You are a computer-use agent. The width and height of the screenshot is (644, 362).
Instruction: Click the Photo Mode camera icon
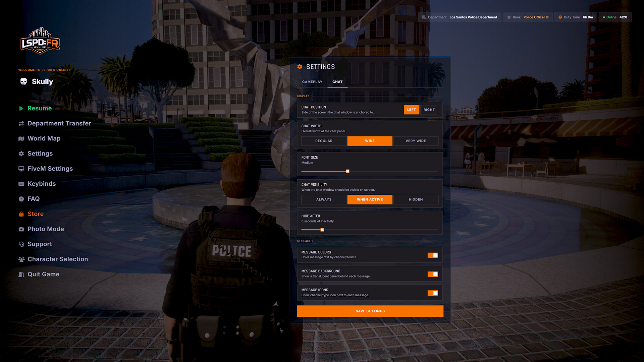click(21, 229)
